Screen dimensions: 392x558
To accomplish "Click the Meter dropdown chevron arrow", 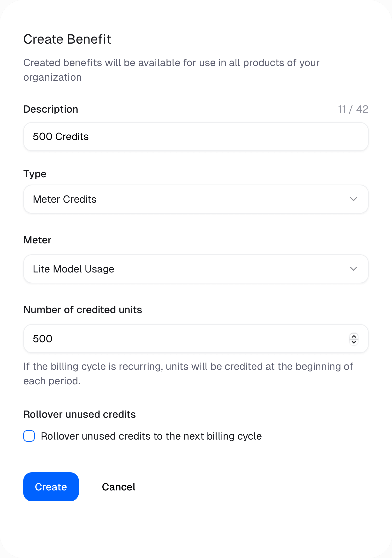I will (353, 269).
